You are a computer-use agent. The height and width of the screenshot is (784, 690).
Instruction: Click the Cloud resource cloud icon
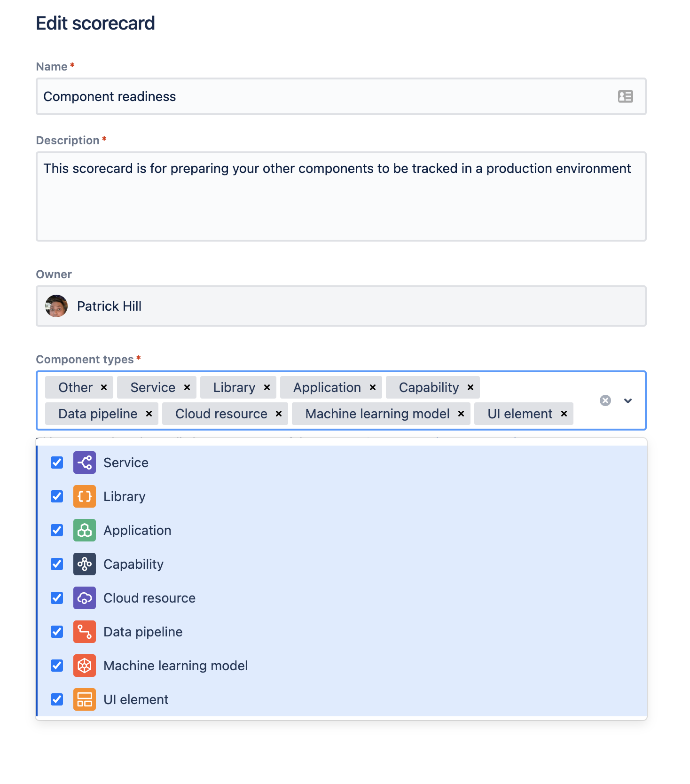point(85,598)
